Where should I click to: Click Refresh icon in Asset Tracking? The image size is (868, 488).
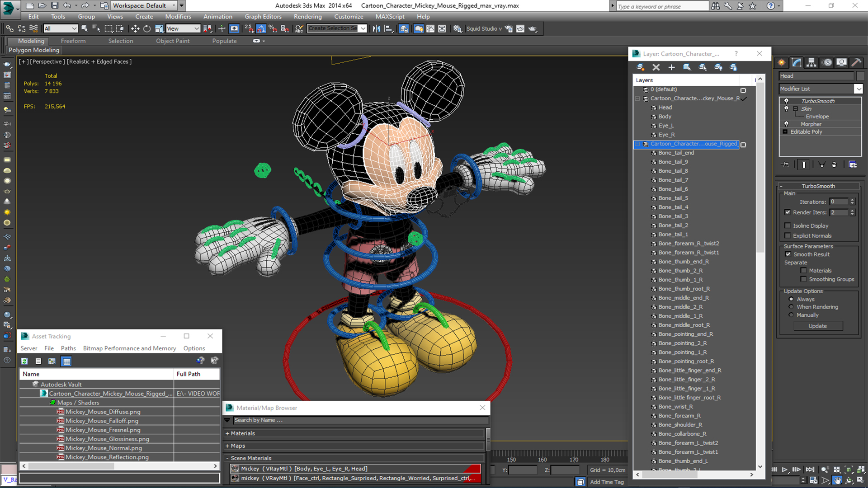(x=24, y=361)
